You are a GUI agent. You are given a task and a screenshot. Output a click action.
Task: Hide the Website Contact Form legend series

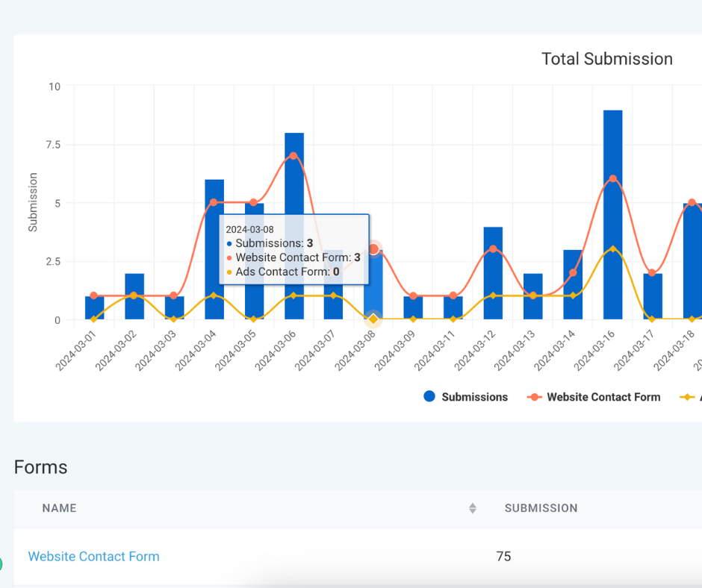(594, 397)
